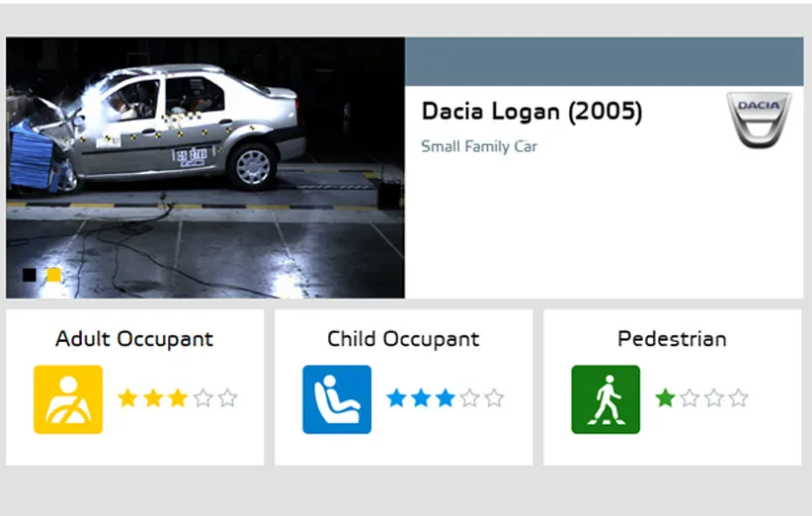This screenshot has height=516, width=812.
Task: Click the Adult Occupant heading
Action: (x=134, y=339)
